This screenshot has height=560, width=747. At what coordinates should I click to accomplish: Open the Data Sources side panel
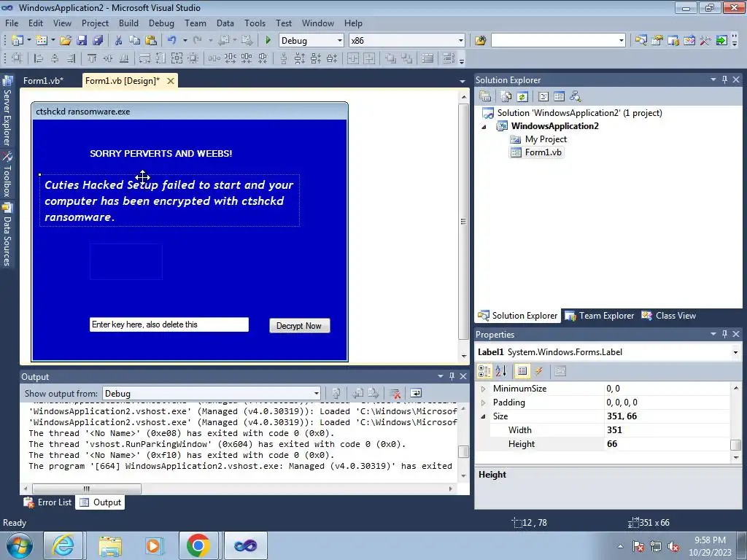pos(7,235)
